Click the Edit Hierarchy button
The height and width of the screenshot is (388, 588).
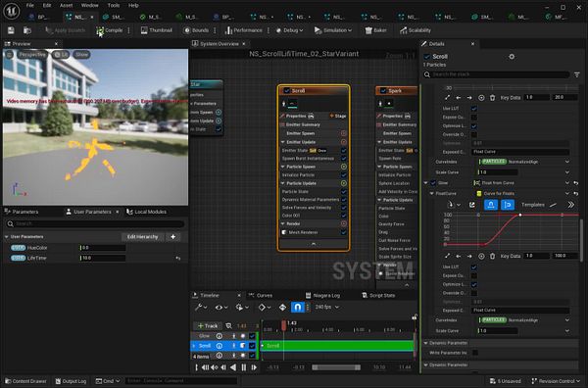(x=142, y=237)
